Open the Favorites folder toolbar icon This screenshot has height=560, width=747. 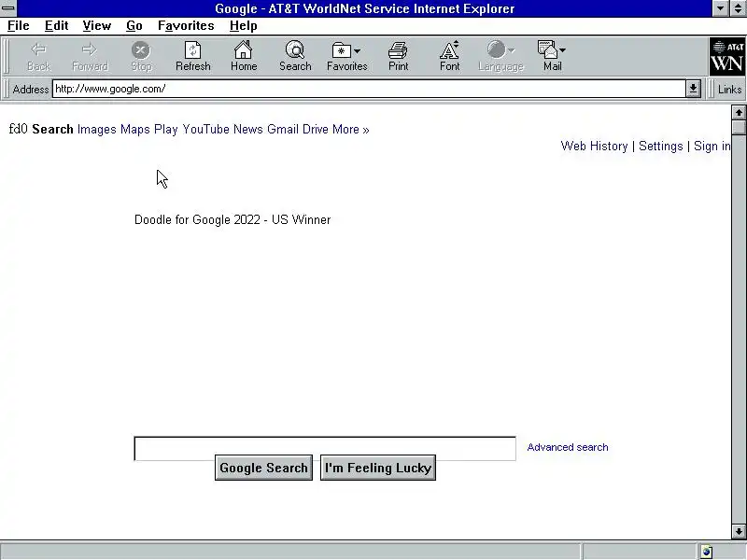pyautogui.click(x=341, y=50)
